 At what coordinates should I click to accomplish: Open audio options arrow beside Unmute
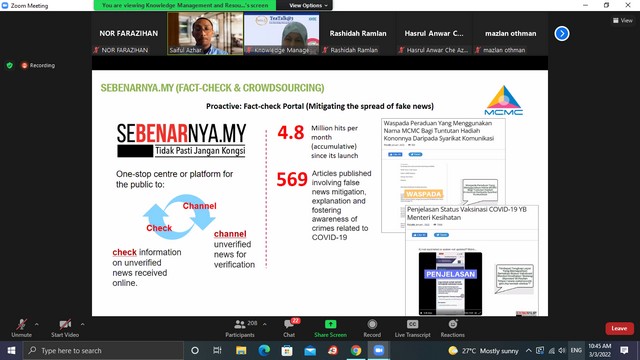tap(37, 324)
